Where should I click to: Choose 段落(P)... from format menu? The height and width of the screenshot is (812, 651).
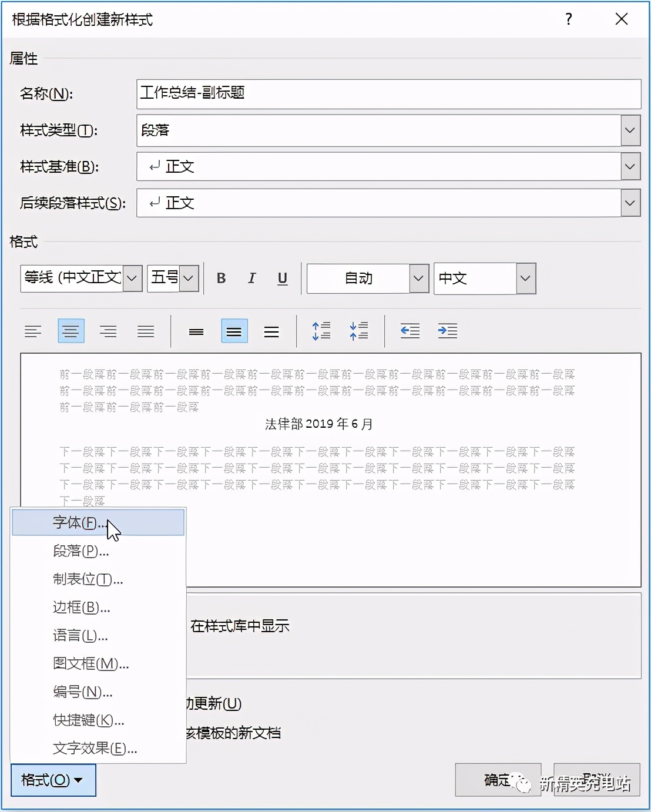(98, 551)
